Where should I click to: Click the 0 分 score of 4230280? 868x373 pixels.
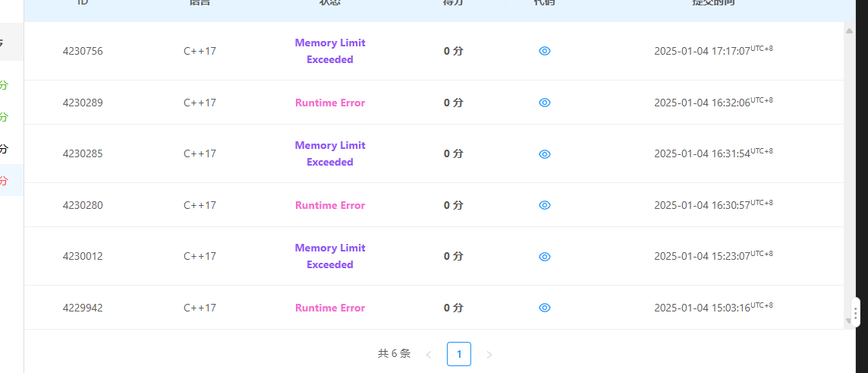pos(454,205)
